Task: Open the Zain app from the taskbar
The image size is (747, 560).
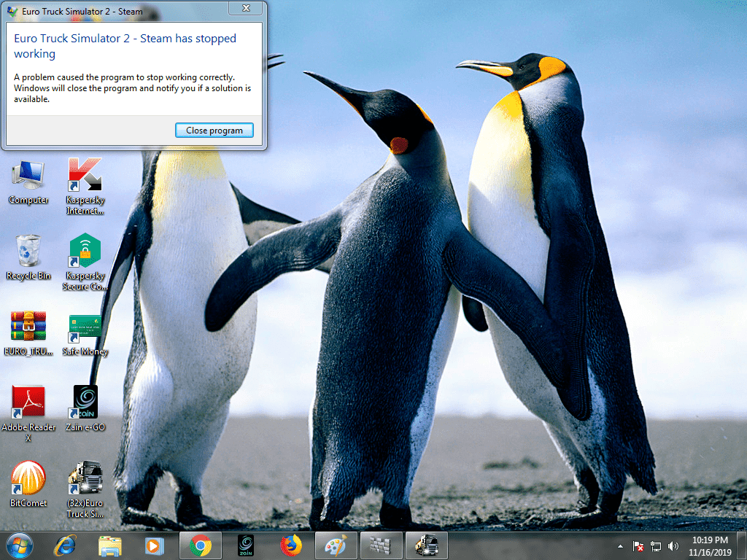Action: coord(246,545)
